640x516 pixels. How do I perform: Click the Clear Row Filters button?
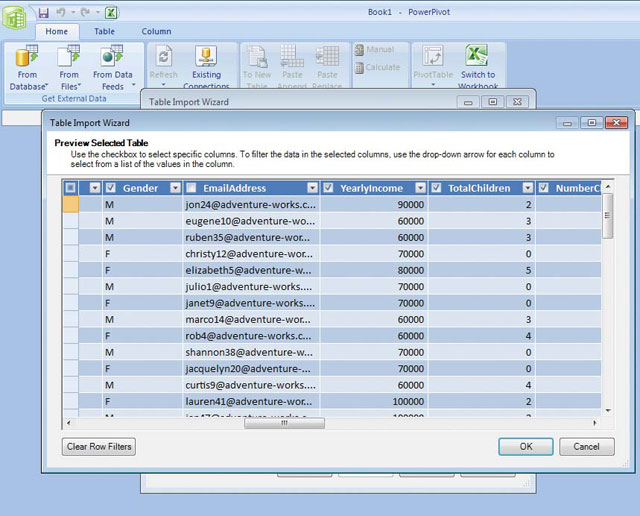(x=99, y=447)
